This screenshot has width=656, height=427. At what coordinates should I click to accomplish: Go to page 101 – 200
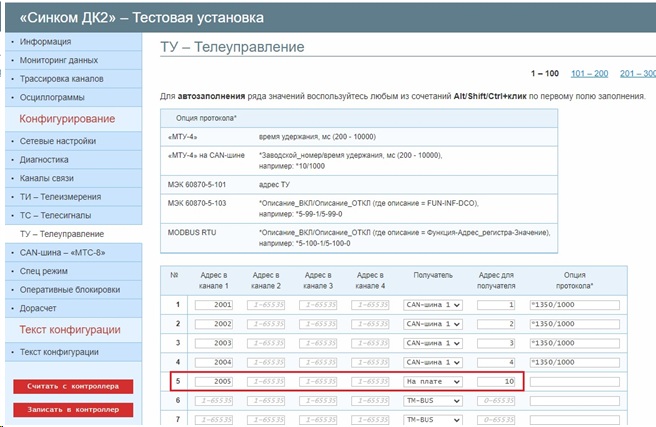pos(589,73)
